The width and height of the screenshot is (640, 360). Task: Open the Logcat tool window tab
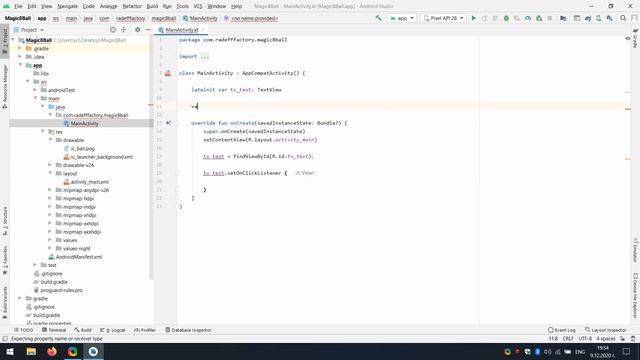point(113,330)
